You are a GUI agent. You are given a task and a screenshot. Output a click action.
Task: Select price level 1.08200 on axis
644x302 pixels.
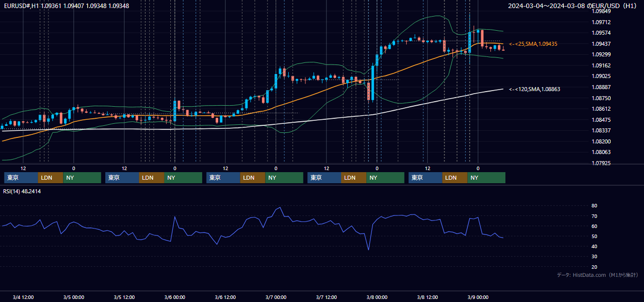tap(602, 141)
